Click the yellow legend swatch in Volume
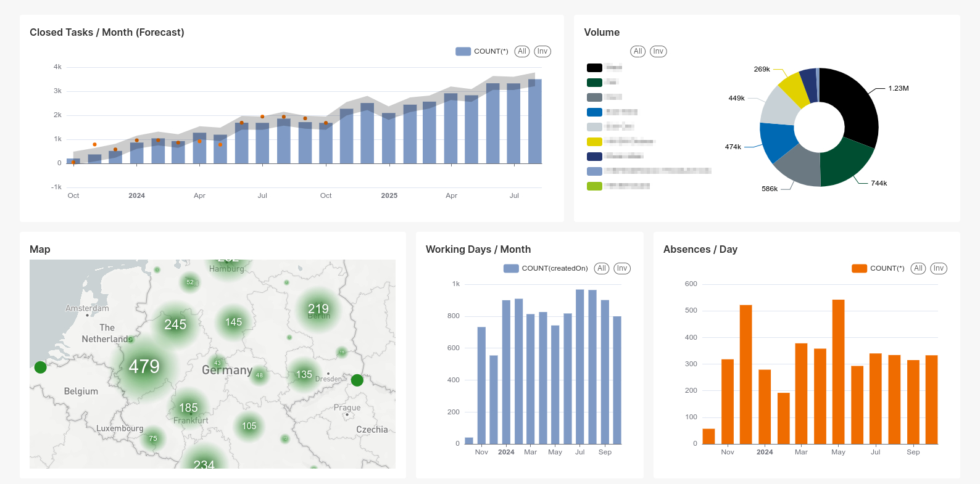The width and height of the screenshot is (980, 484). 594,142
